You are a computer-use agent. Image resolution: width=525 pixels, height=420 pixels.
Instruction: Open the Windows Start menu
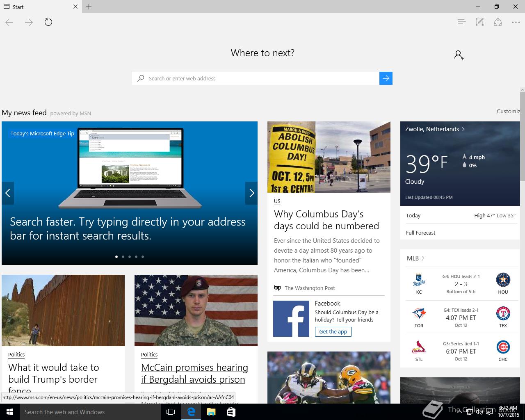[10, 412]
